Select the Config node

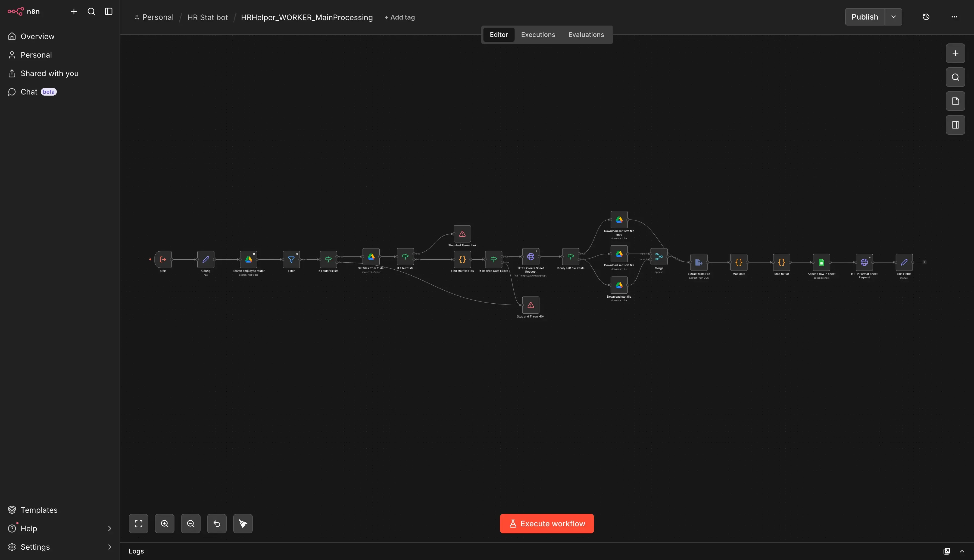pos(206,260)
